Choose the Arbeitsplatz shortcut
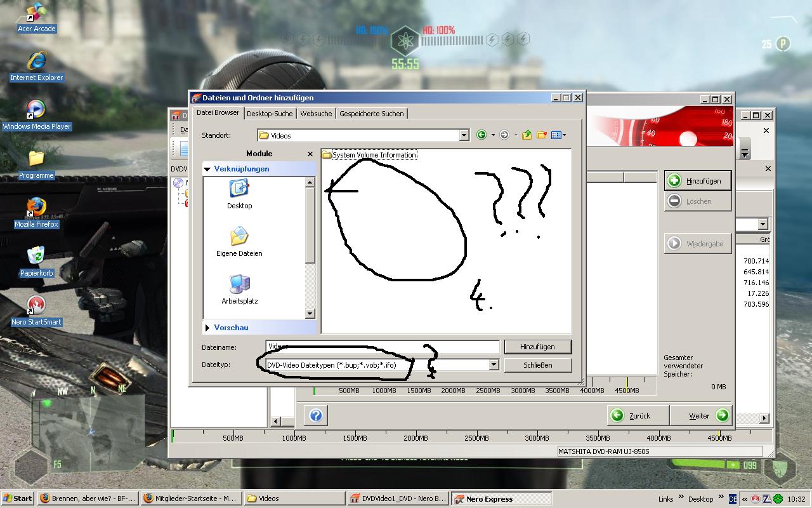This screenshot has width=812, height=508. (x=239, y=290)
